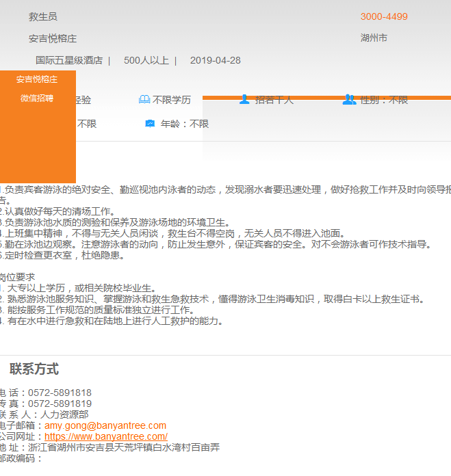Screen dimensions: 451x476
Task: Click the 3000-4499 salary text
Action: point(384,16)
